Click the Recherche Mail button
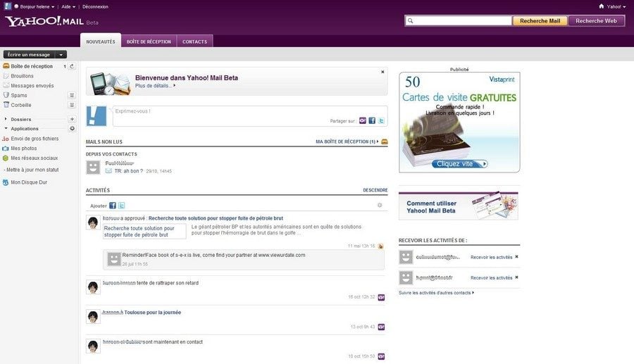 tap(540, 21)
